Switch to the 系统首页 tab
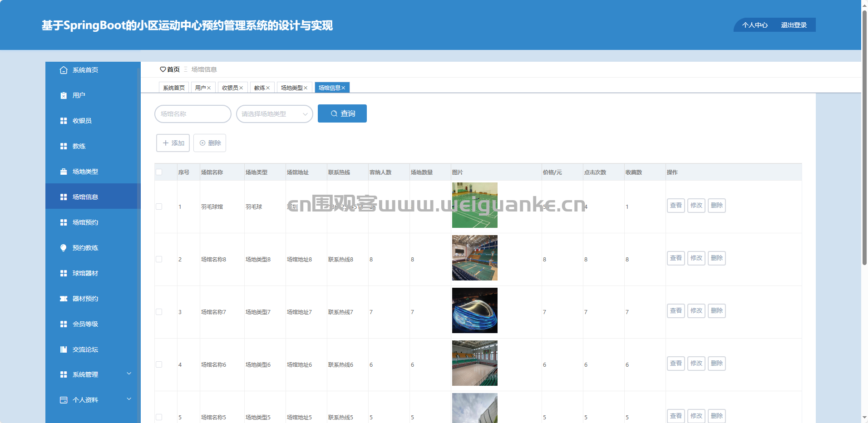Image resolution: width=868 pixels, height=423 pixels. (174, 88)
